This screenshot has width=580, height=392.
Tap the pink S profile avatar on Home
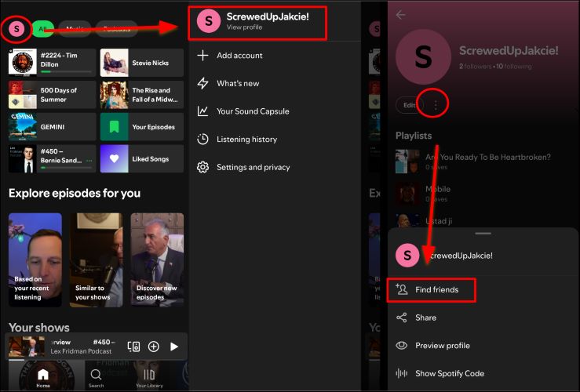click(x=16, y=29)
